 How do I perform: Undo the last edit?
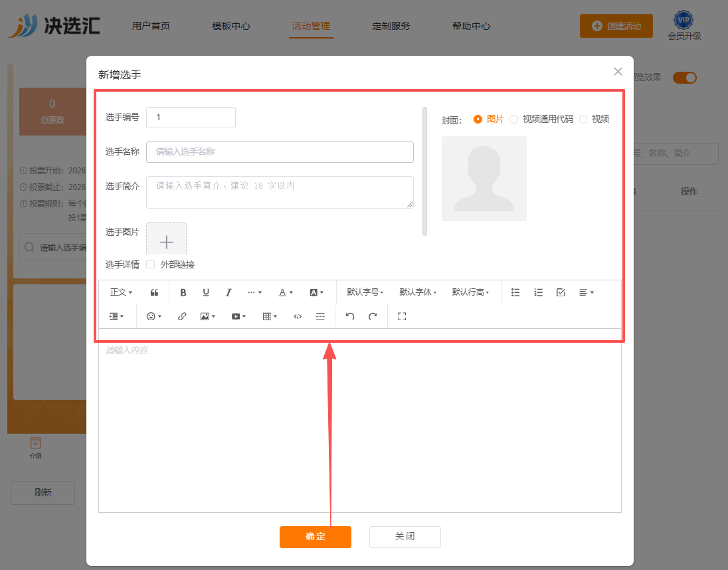350,317
